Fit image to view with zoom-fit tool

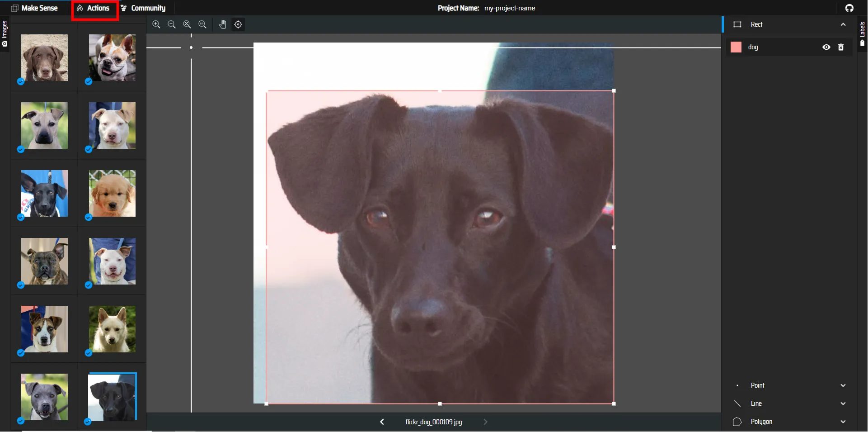point(187,24)
